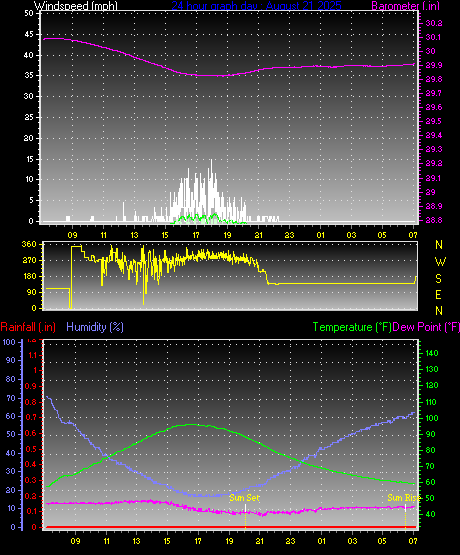Click the 45 mph windspeed scale value
Screen dimensions: 460x555
click(29, 34)
